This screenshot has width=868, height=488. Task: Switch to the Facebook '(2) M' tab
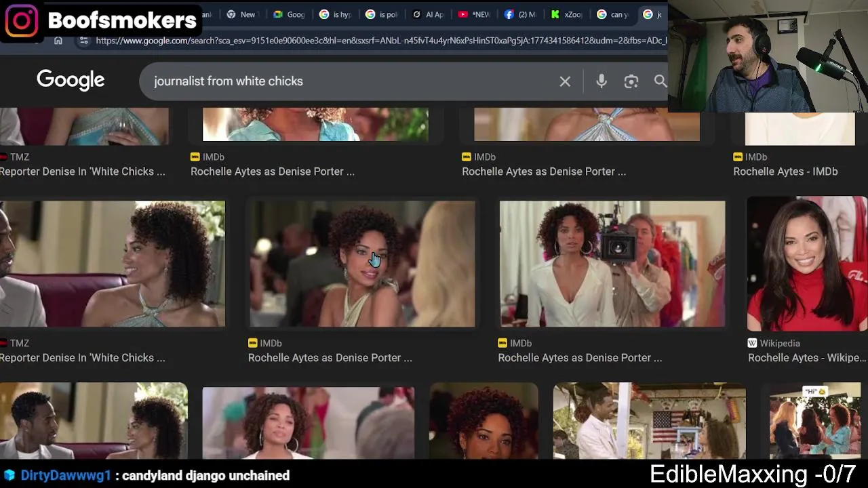(x=520, y=14)
